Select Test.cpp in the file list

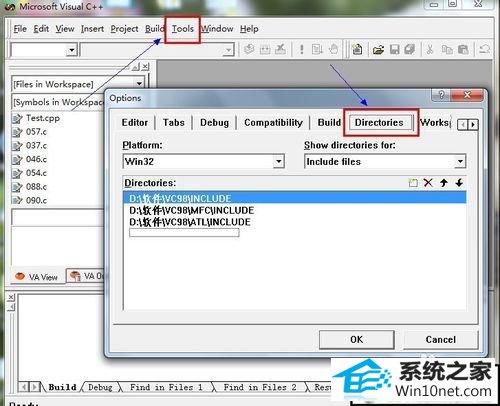coord(43,118)
